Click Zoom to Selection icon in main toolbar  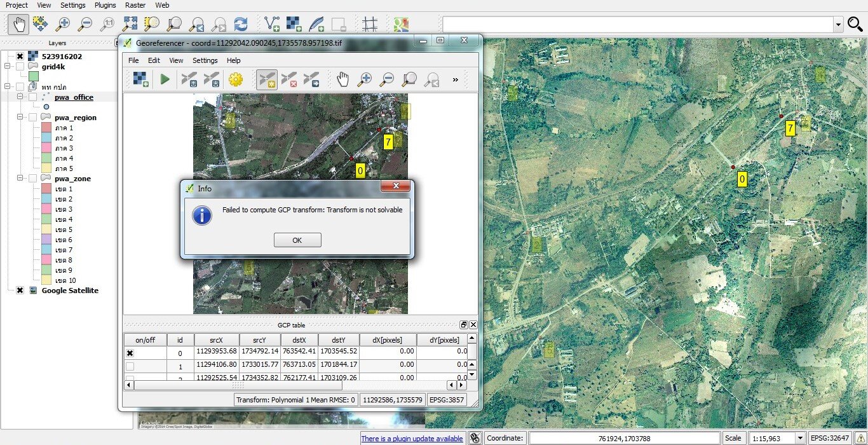[x=152, y=25]
